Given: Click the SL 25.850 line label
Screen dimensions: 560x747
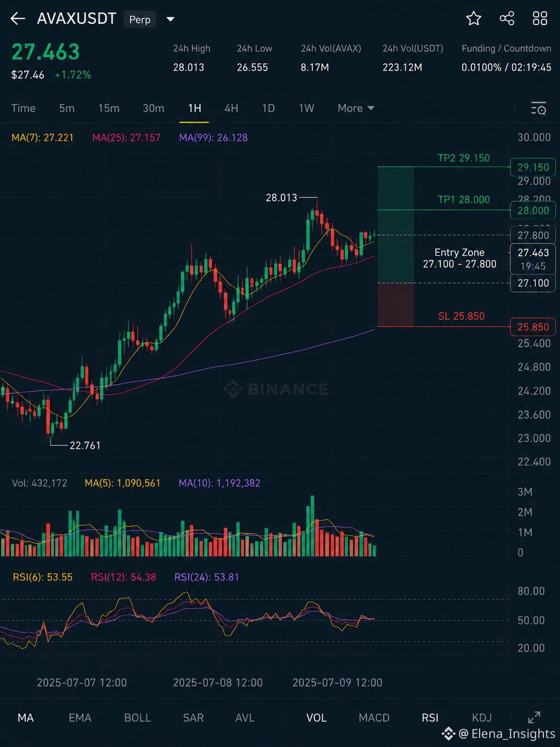Looking at the screenshot, I should (462, 316).
